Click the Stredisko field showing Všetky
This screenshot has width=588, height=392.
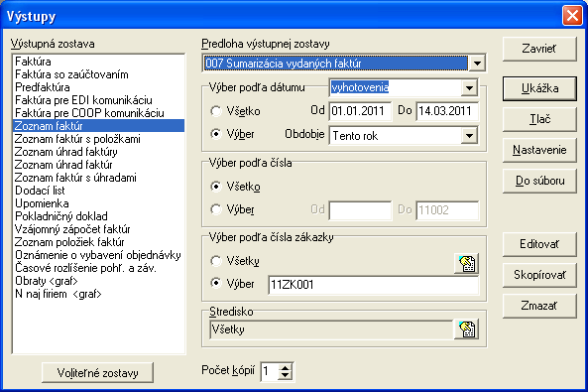coord(331,329)
